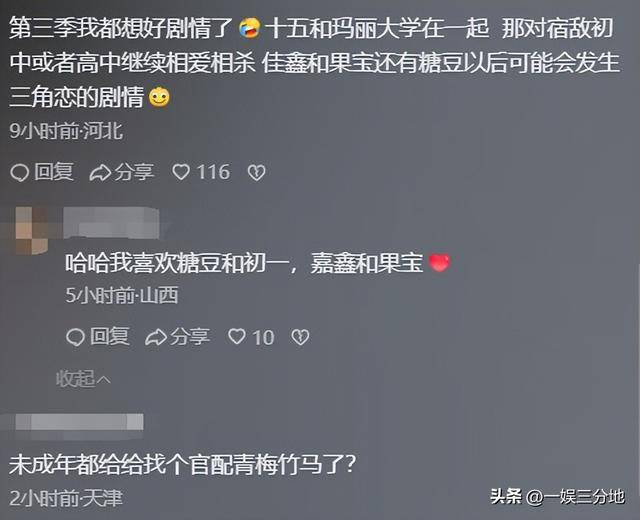This screenshot has height=520, width=640.
Task: Tap the reply bubble under the Hebei comment
Action: pyautogui.click(x=19, y=173)
